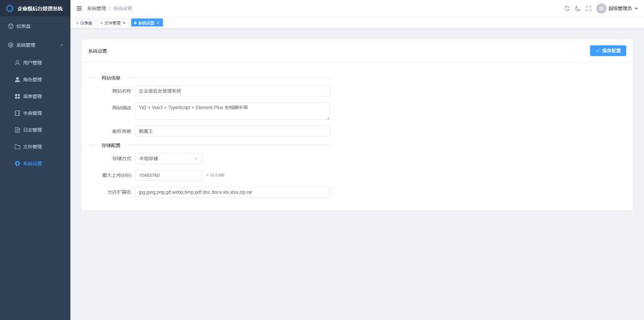The width and height of the screenshot is (644, 320).
Task: Switch to the 文件管理 tab
Action: [113, 23]
